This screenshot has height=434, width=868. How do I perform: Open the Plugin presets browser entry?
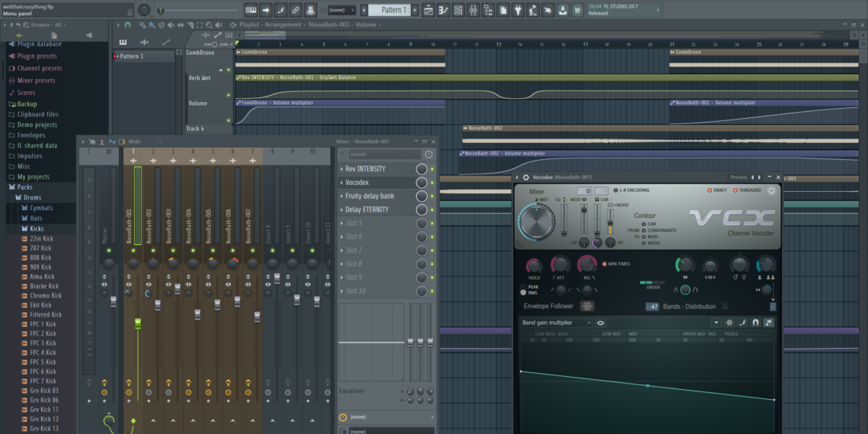click(x=37, y=56)
